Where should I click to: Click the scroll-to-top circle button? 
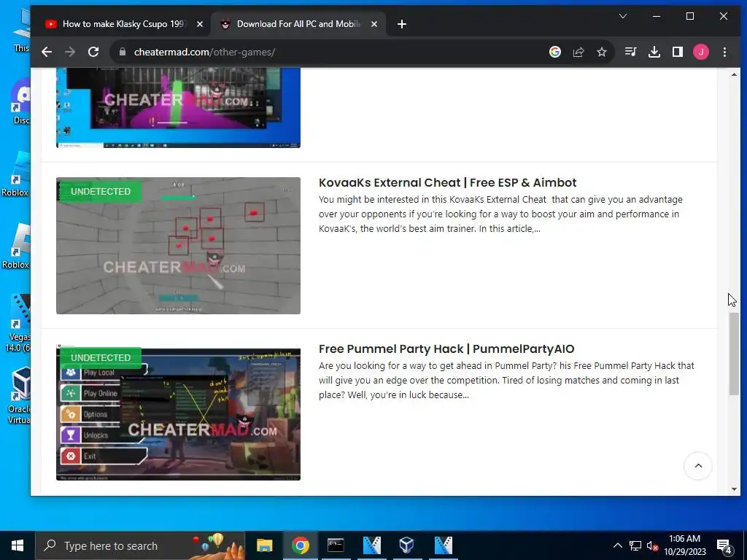tap(698, 466)
